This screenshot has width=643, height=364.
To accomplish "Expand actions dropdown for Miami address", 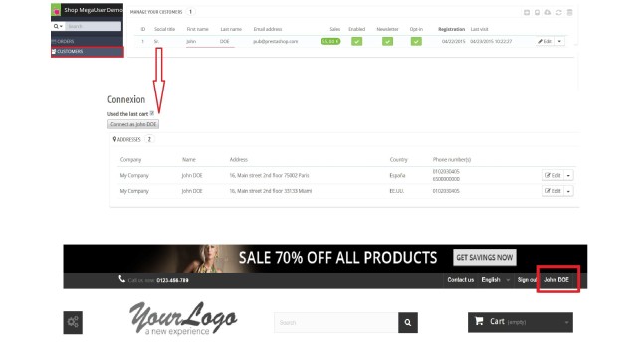I will tap(568, 191).
